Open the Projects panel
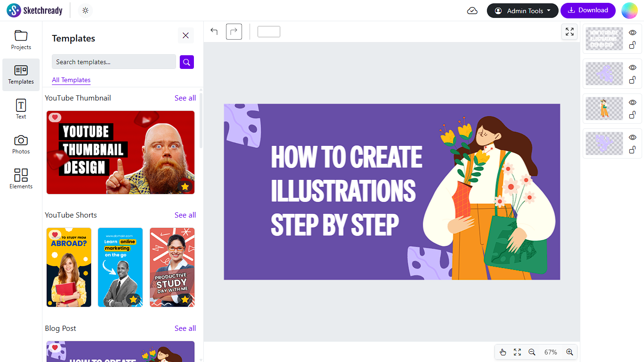The width and height of the screenshot is (644, 362). (x=21, y=40)
